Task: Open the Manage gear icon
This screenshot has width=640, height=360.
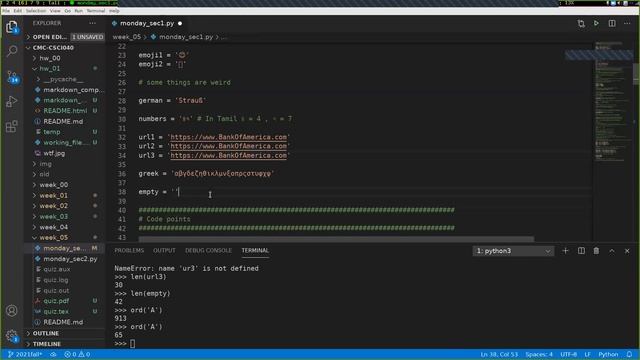Action: pos(12,336)
